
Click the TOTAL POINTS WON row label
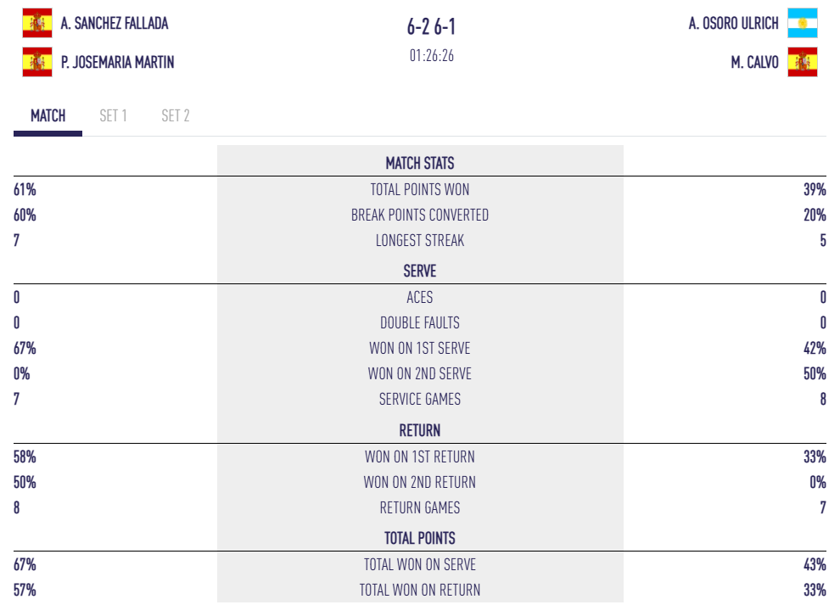coord(420,190)
